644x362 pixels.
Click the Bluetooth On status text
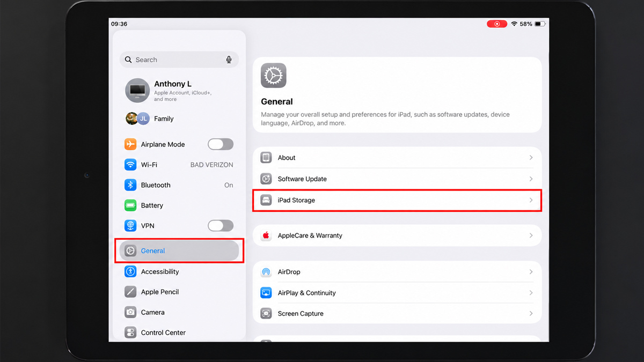pos(229,185)
